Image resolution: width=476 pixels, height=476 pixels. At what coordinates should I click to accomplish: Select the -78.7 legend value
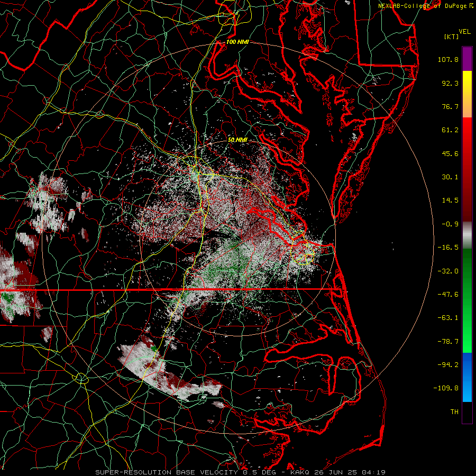tap(448, 342)
